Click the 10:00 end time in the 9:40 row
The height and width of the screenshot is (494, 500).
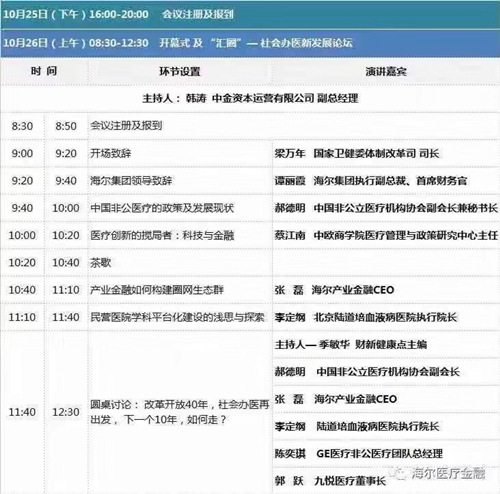click(x=66, y=208)
